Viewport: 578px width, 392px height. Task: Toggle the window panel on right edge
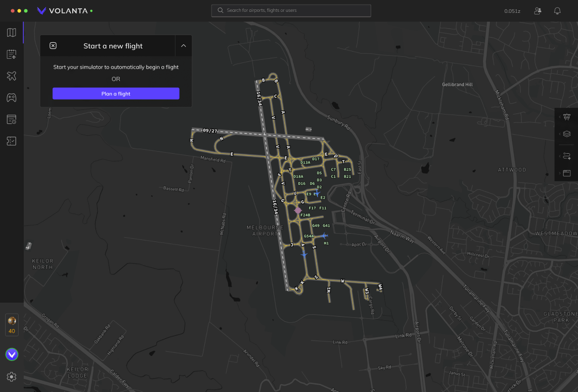pyautogui.click(x=567, y=173)
